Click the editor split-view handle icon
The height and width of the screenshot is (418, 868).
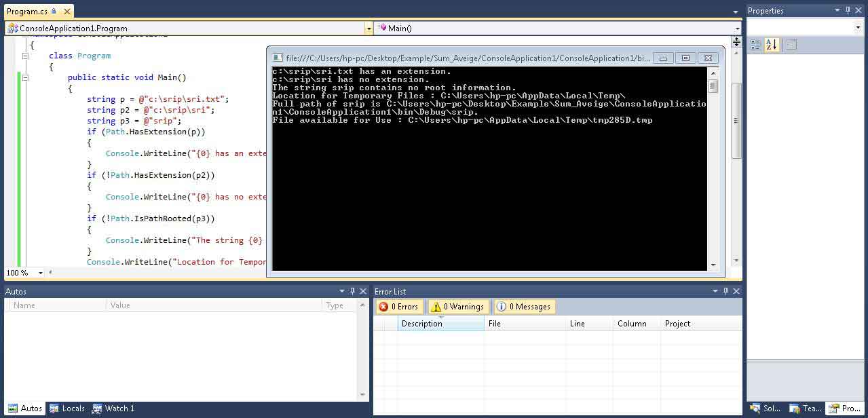tap(736, 41)
